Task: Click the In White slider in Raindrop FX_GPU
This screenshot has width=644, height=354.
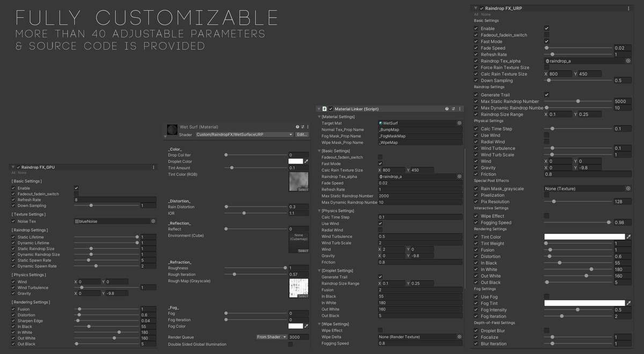Action: click(x=106, y=332)
